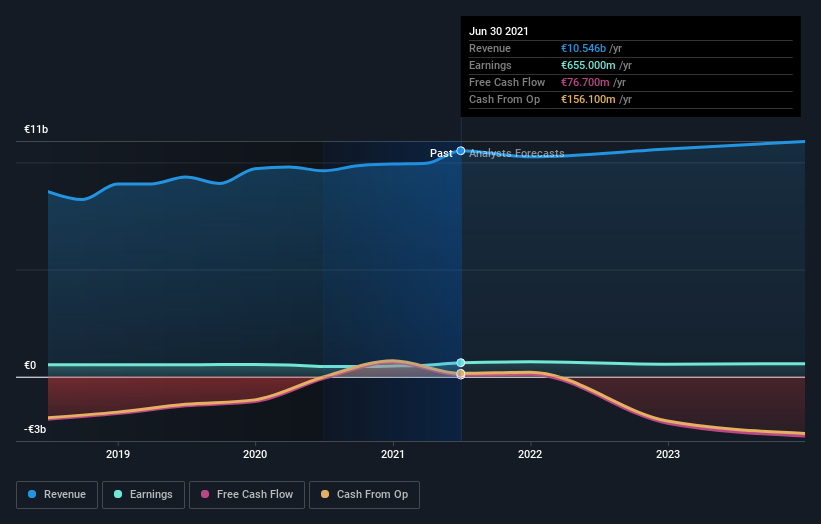This screenshot has width=821, height=524.
Task: Click the Earnings row label in tooltip
Action: (490, 65)
